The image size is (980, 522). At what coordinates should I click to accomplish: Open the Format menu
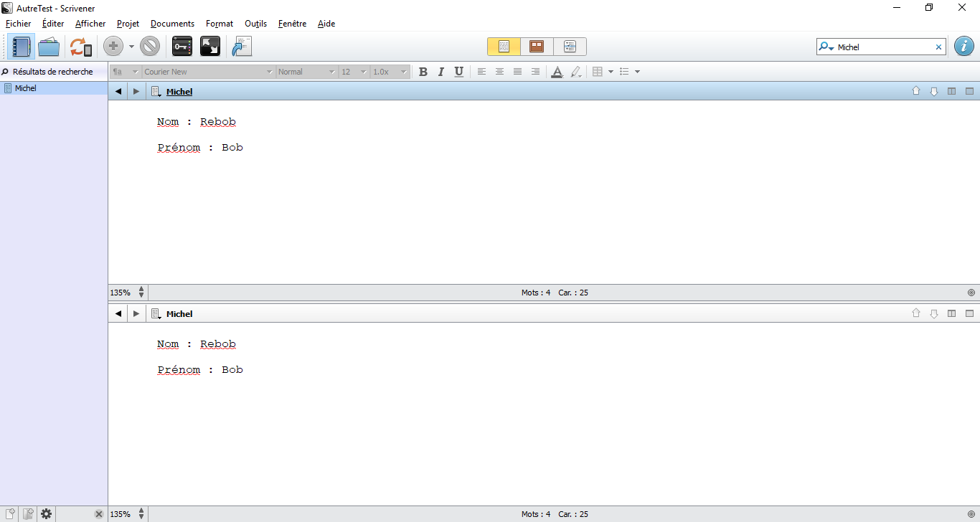(x=219, y=24)
